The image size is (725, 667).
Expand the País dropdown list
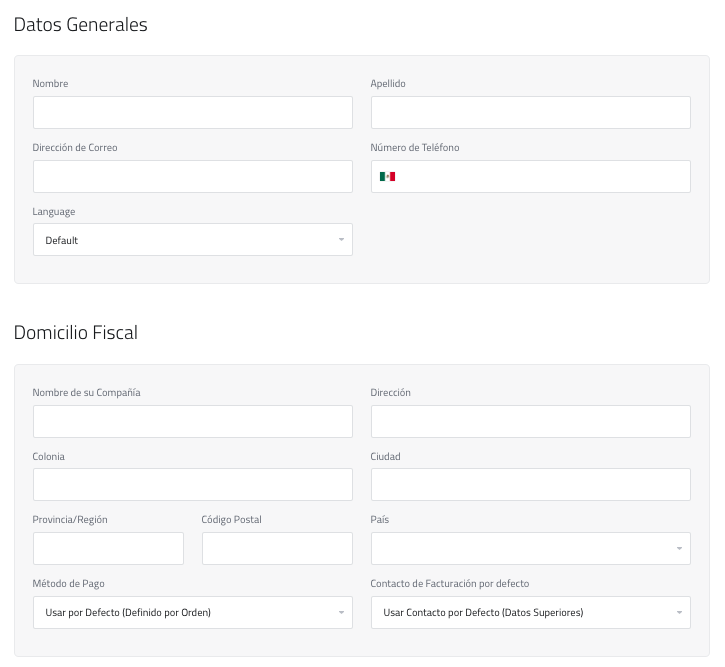click(530, 549)
